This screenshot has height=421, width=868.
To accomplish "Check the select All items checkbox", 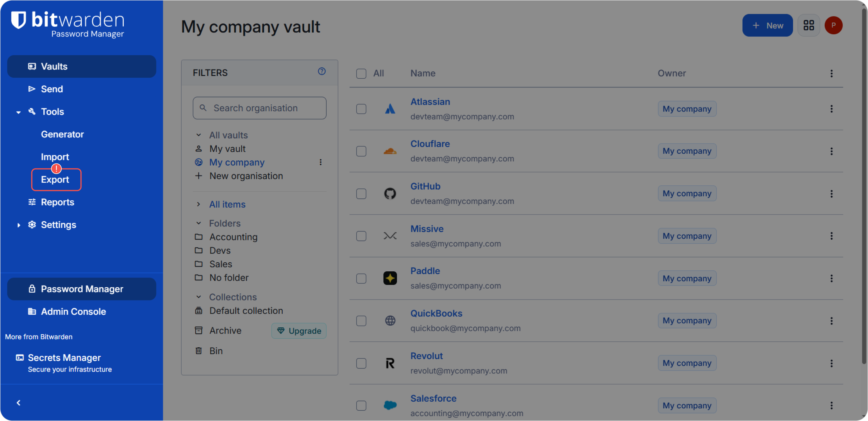I will click(361, 74).
